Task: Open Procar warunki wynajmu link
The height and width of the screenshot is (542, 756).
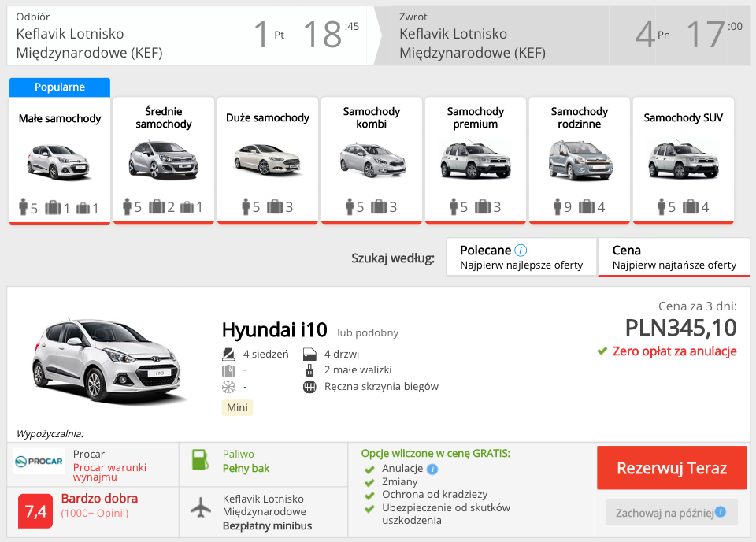Action: pyautogui.click(x=109, y=472)
